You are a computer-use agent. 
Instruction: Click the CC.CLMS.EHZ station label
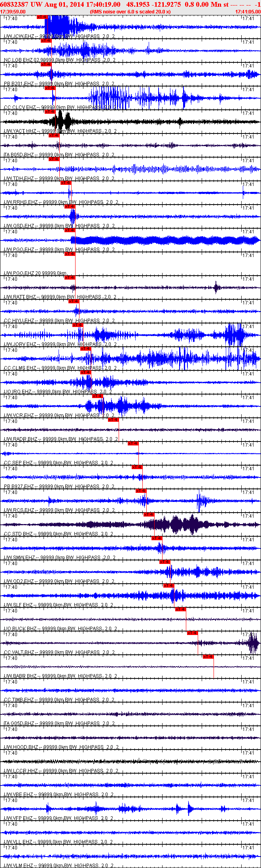(x=60, y=368)
